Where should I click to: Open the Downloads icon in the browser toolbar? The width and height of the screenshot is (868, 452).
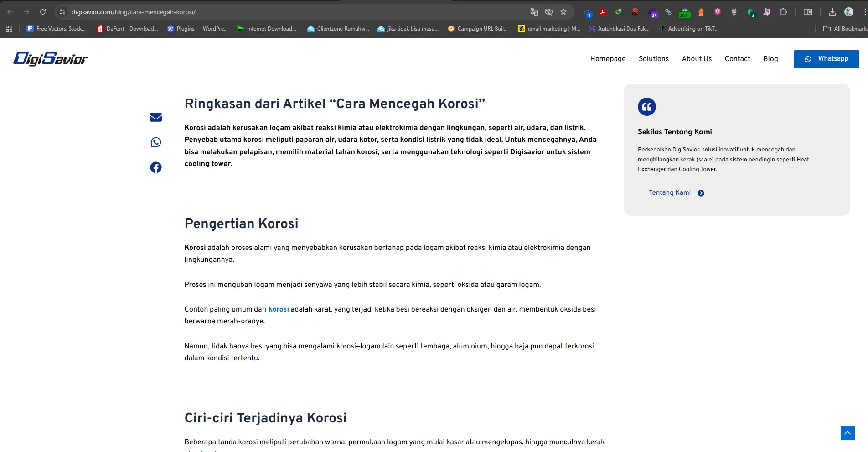(x=832, y=12)
